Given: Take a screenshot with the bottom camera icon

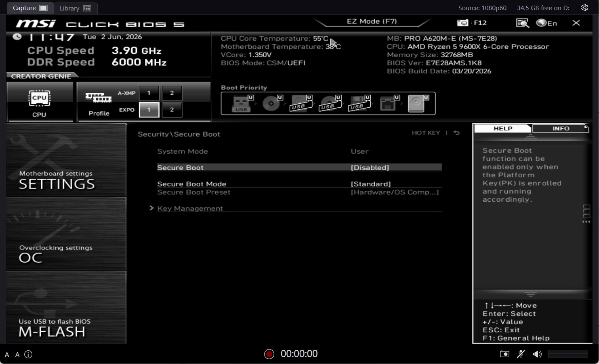Looking at the screenshot, I should [x=504, y=354].
